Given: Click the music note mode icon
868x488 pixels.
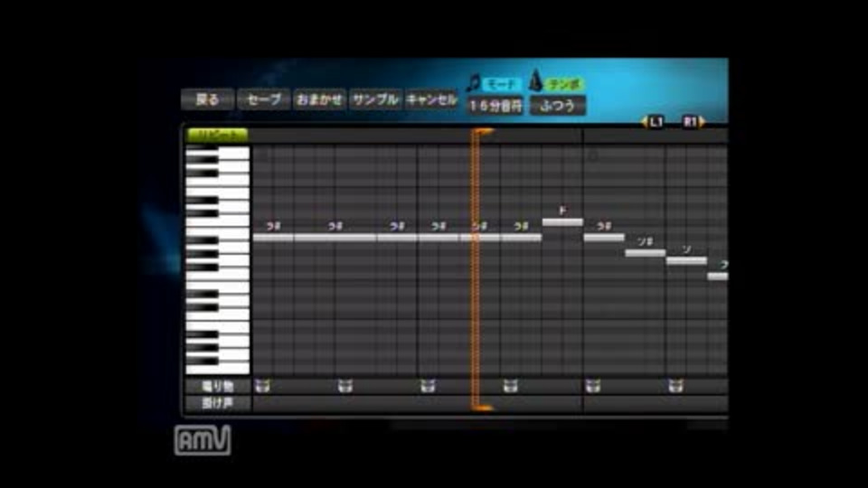Looking at the screenshot, I should [x=473, y=83].
